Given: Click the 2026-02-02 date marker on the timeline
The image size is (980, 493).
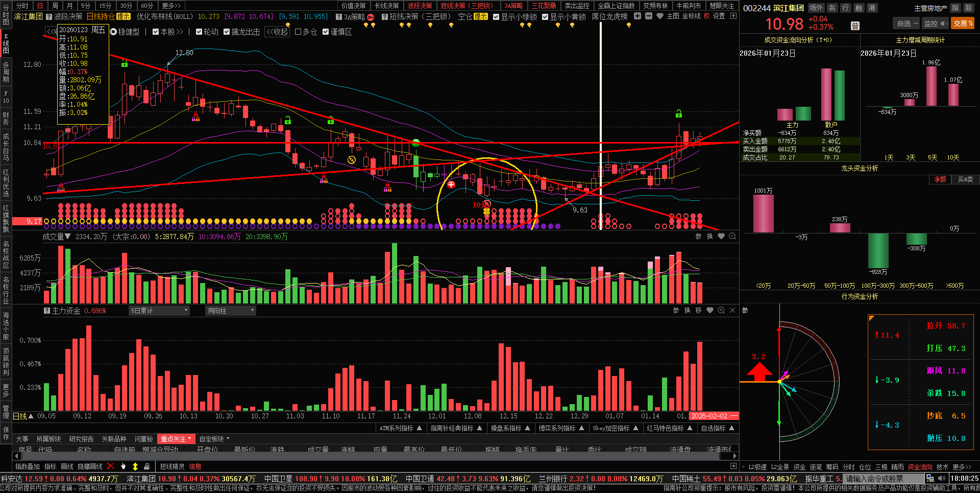Looking at the screenshot, I should click(714, 416).
